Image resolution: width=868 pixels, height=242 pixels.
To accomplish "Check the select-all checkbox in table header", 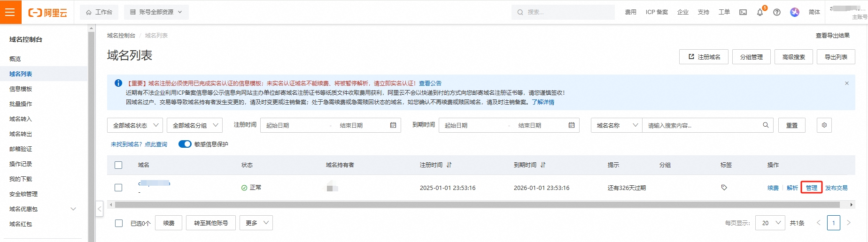I will click(118, 165).
